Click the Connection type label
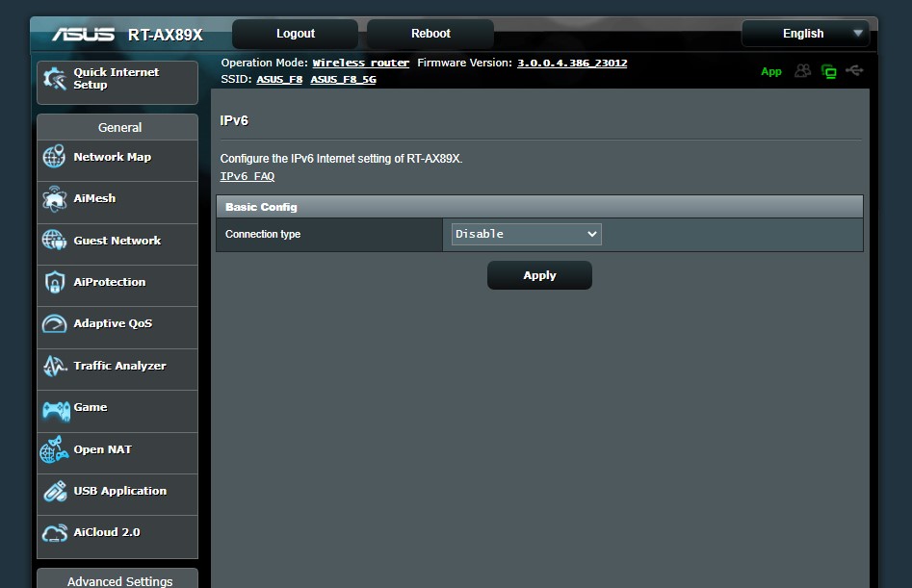 263,234
